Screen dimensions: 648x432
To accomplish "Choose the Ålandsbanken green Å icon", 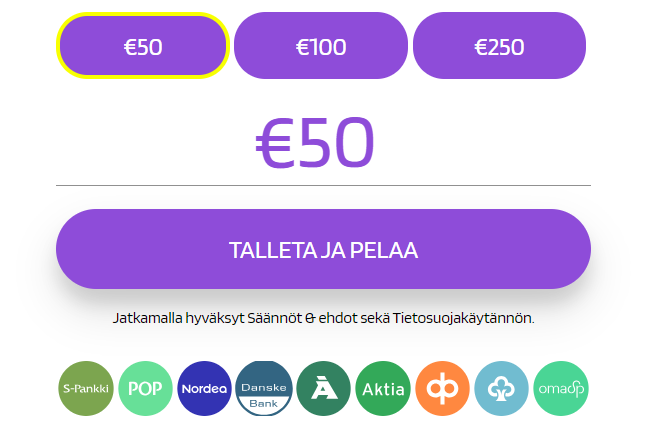I will click(324, 388).
